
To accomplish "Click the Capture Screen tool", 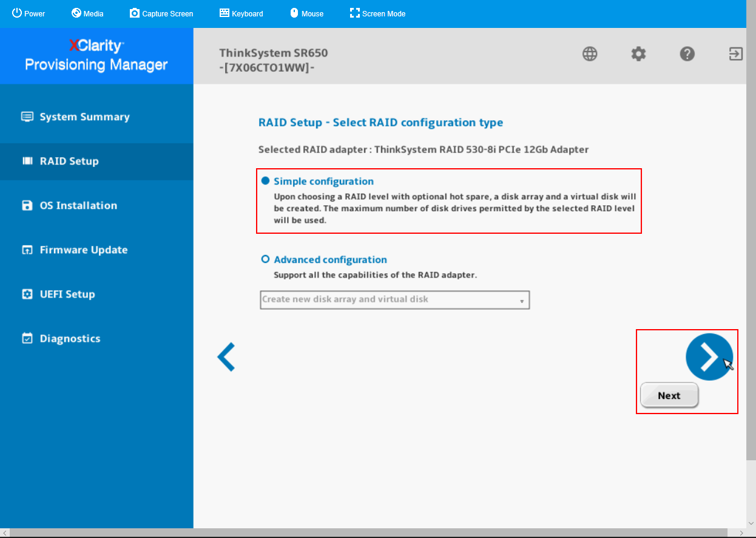I will point(161,13).
